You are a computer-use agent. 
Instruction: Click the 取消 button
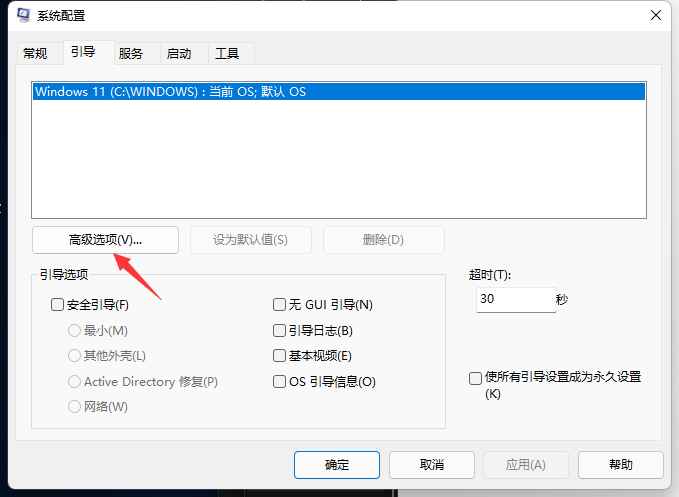pos(432,465)
